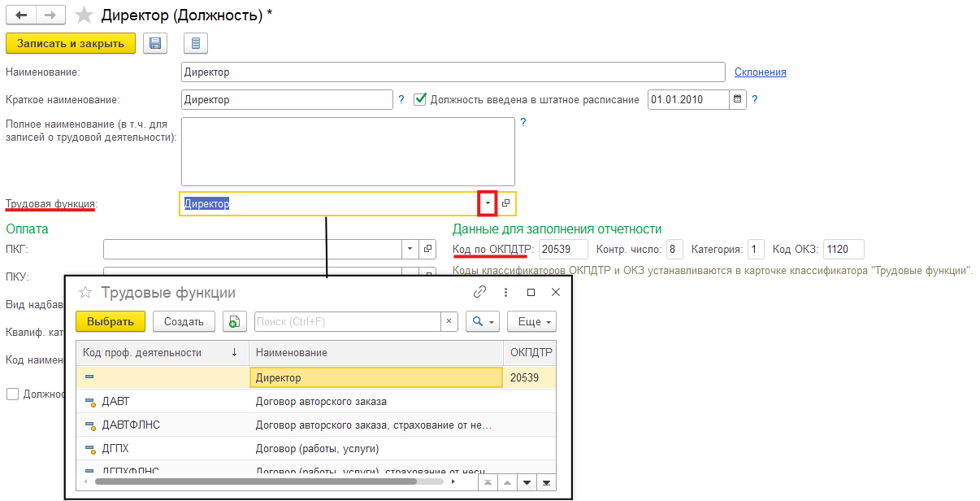Select Договор (работы, услуги) row

tap(317, 448)
